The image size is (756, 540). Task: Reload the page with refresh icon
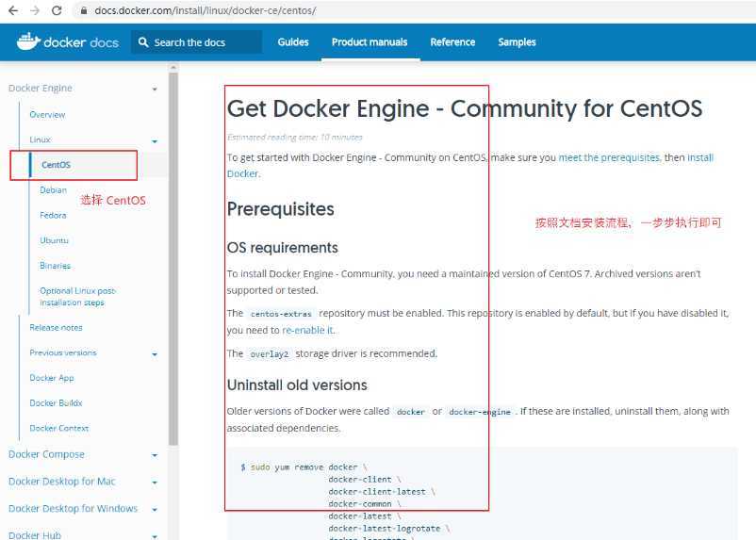click(x=57, y=10)
